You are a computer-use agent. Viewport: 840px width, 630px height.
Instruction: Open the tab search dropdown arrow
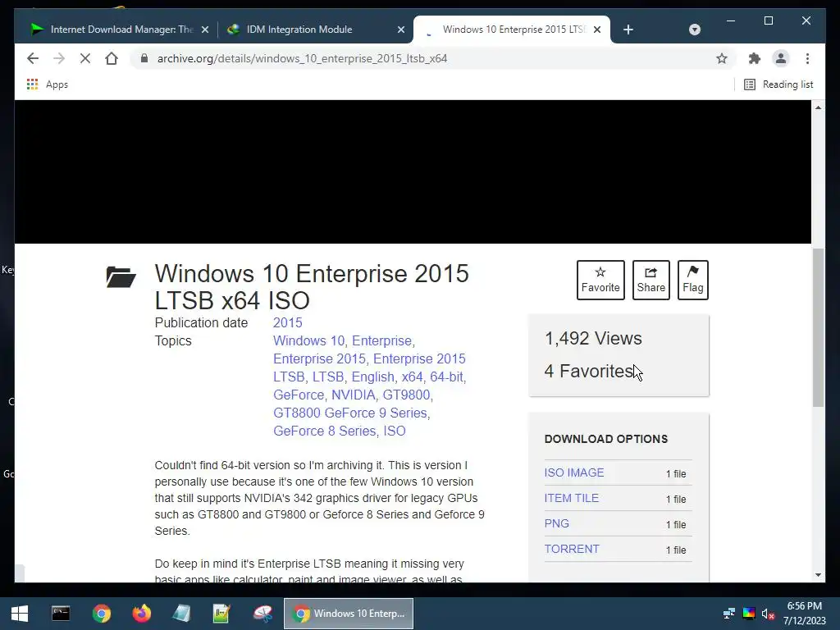tap(694, 30)
